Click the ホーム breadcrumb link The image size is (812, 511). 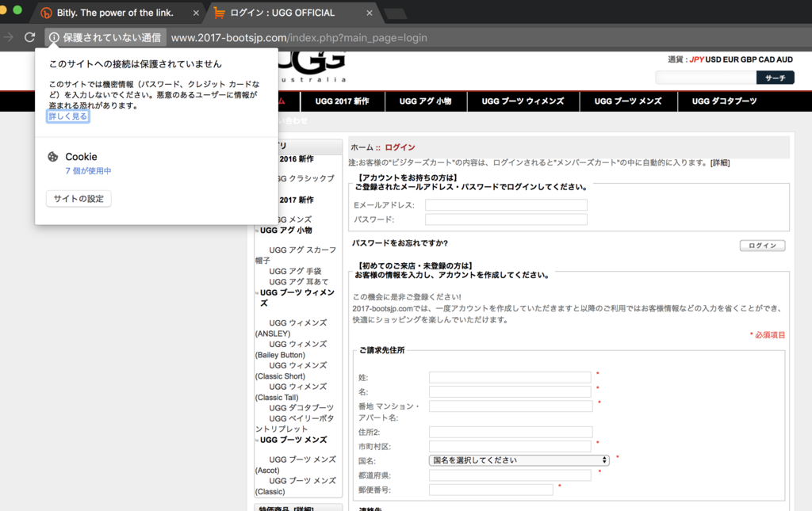click(362, 147)
